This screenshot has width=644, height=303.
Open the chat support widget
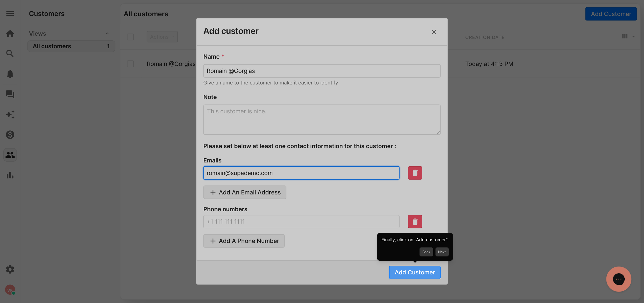pos(619,279)
